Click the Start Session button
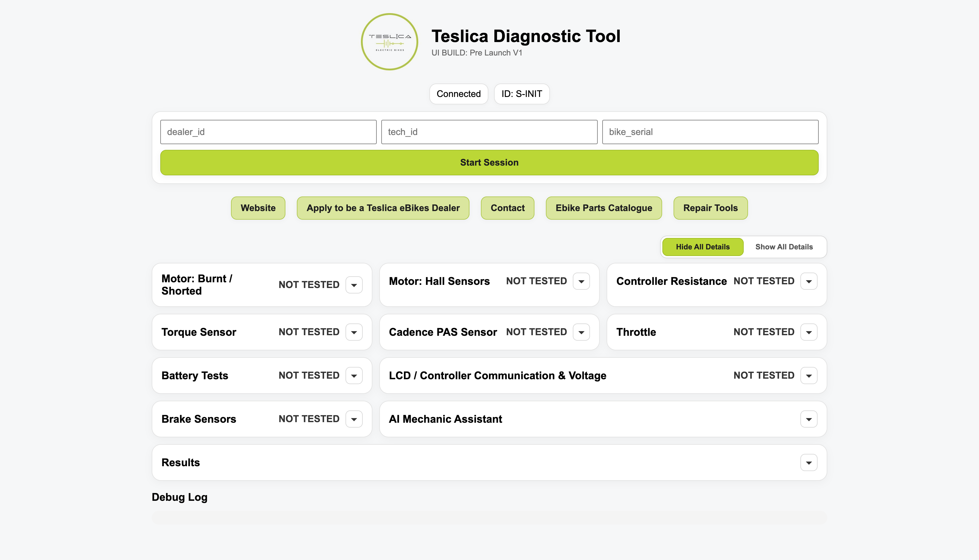 [x=489, y=162]
